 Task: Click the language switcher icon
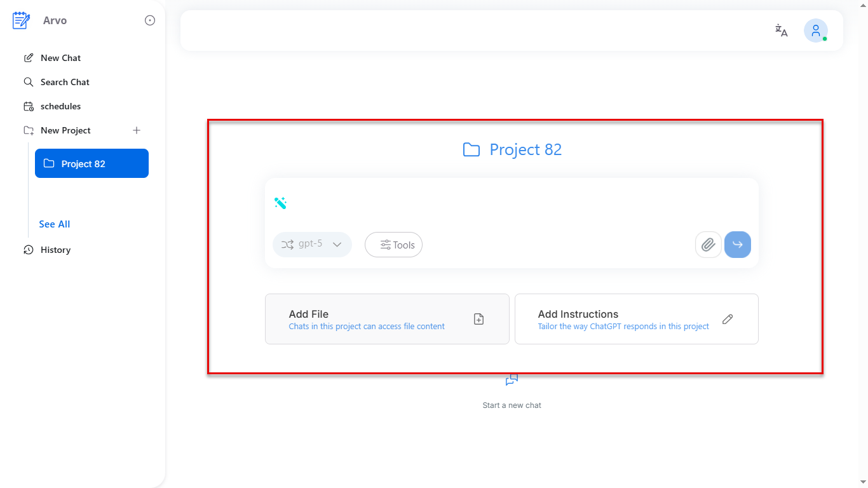781,30
